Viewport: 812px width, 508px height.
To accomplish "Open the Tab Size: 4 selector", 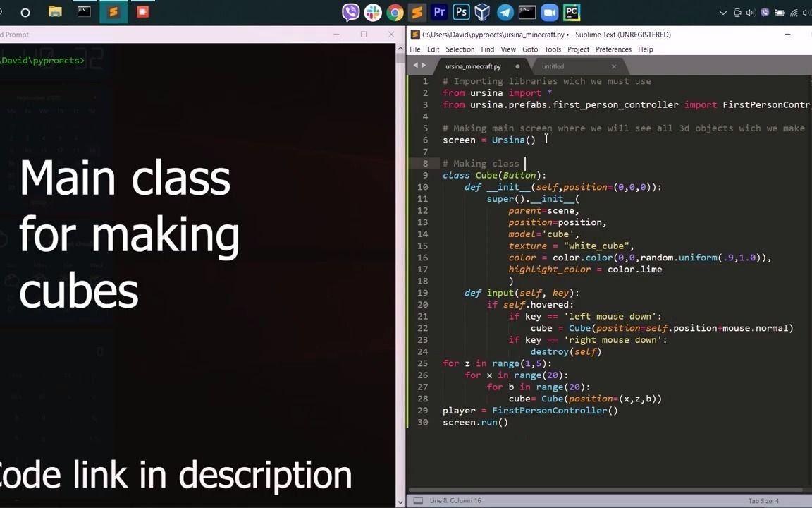I will click(763, 501).
